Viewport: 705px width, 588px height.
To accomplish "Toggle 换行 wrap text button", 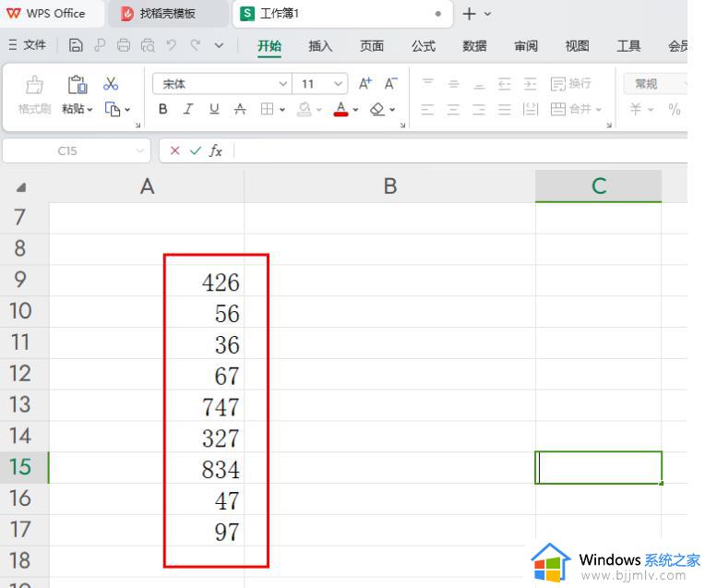I will pyautogui.click(x=571, y=84).
